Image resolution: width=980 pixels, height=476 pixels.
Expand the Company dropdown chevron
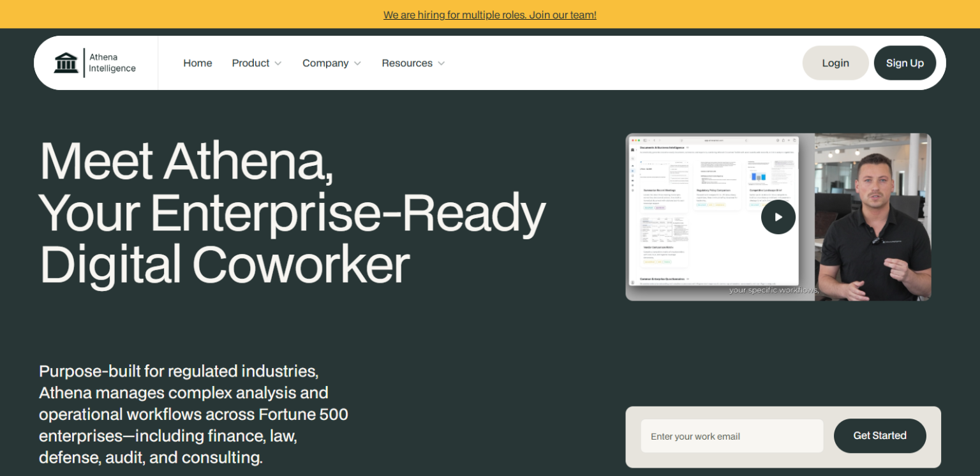click(x=357, y=63)
